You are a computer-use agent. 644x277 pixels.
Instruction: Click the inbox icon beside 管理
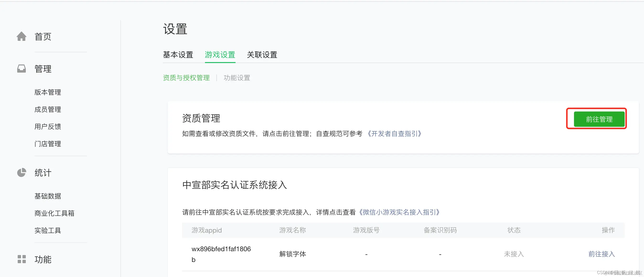click(x=21, y=69)
